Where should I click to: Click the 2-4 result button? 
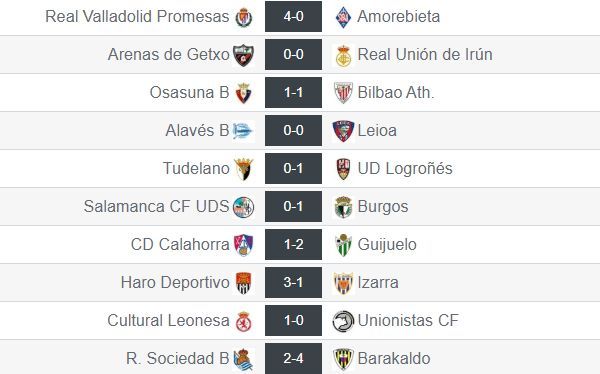click(x=293, y=358)
